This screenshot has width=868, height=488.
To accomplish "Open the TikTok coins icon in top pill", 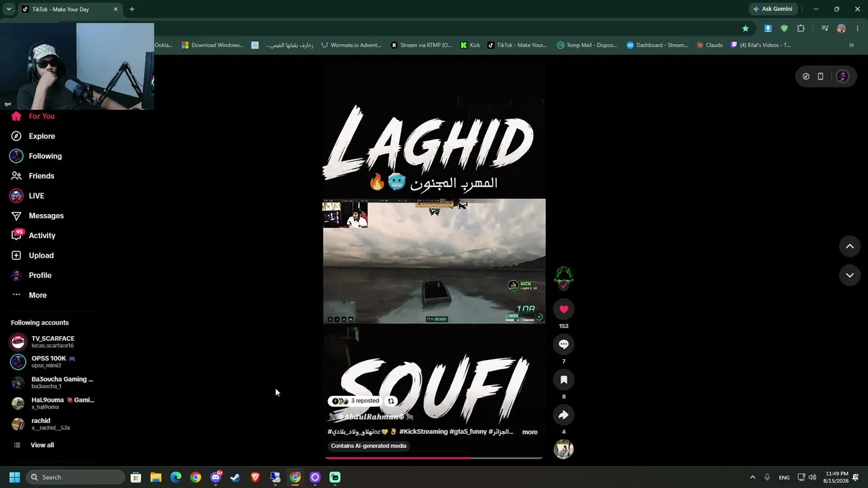I will [806, 77].
